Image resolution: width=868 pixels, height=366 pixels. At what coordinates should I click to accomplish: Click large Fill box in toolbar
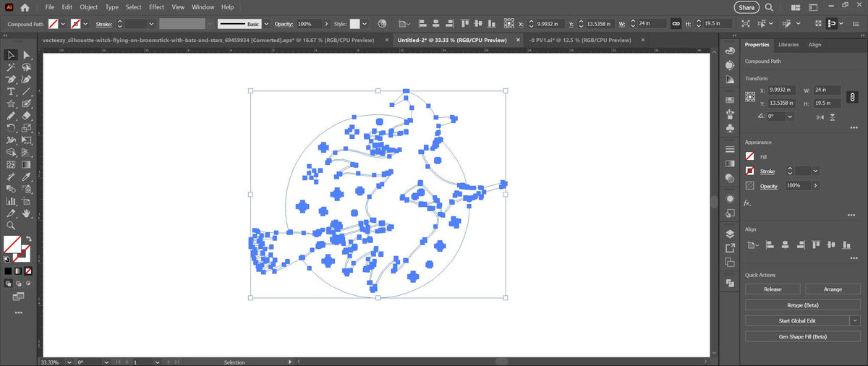coord(12,244)
